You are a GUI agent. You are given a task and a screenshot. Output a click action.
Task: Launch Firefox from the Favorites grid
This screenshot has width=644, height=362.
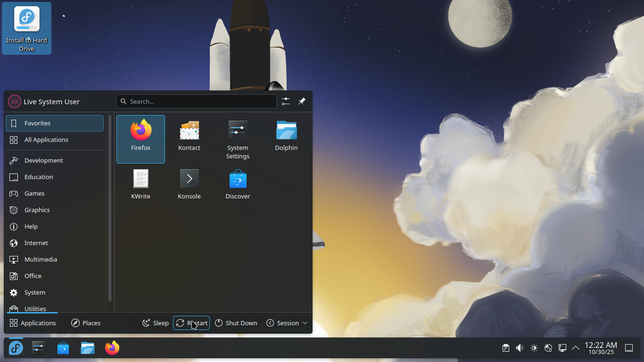click(140, 139)
